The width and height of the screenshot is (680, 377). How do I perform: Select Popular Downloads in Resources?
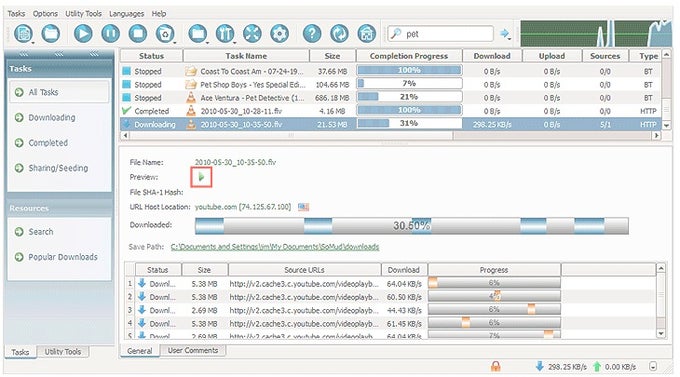click(x=63, y=257)
